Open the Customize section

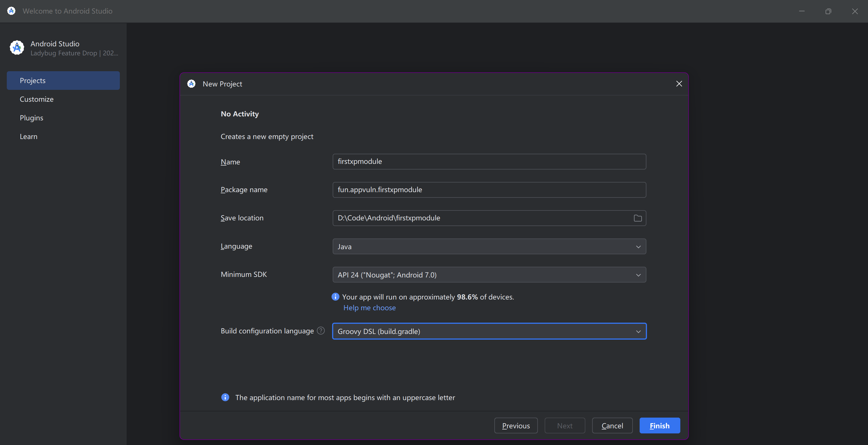coord(63,99)
